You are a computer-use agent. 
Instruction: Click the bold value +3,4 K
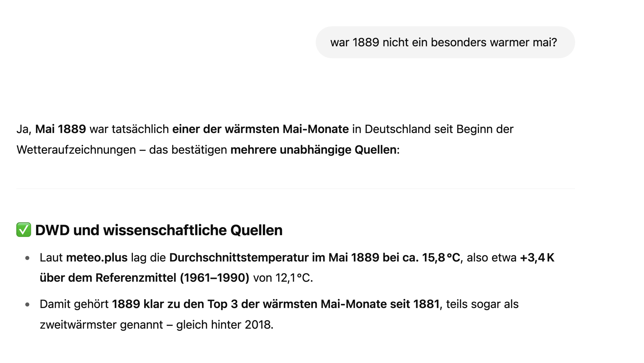pyautogui.click(x=537, y=258)
